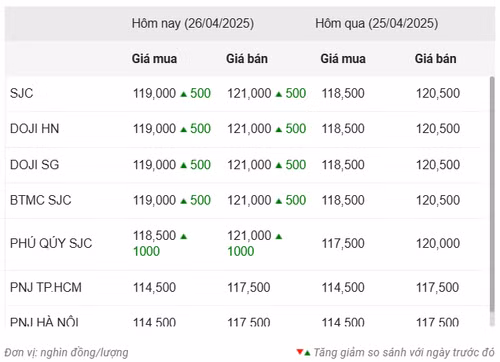
Task: Click PHÚ QUÝ SJC today's buy price 118,500
Action: tap(154, 236)
